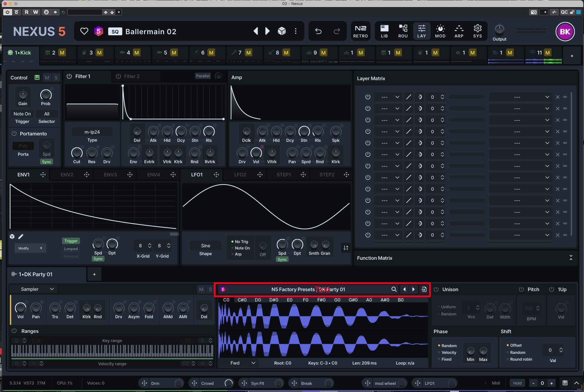Open the Fwd playback direction dropdown

(x=243, y=363)
